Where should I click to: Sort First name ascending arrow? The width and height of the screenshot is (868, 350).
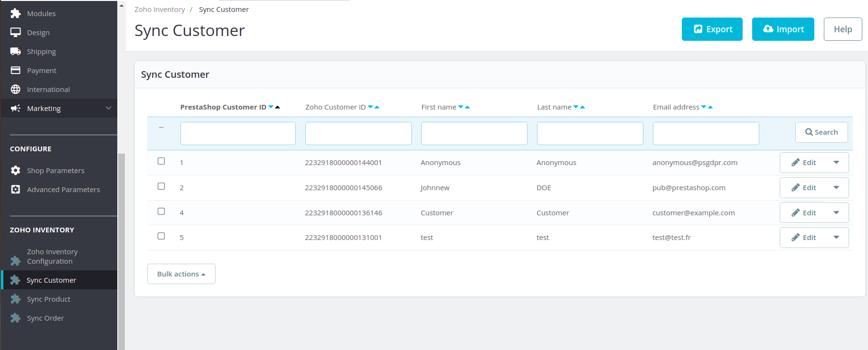pyautogui.click(x=467, y=107)
